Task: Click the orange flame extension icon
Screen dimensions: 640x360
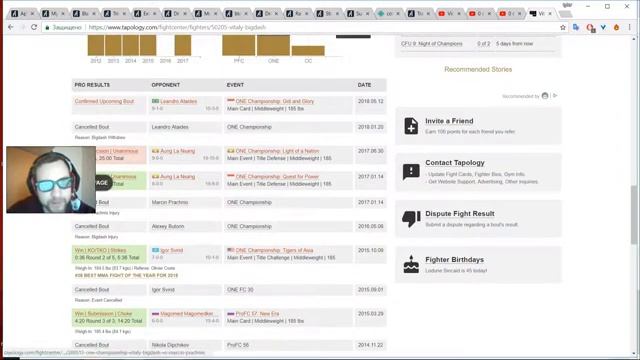Action: coord(616,27)
